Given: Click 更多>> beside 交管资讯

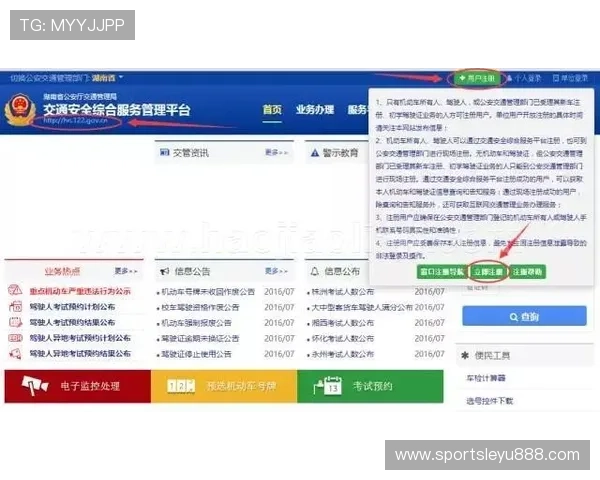Looking at the screenshot, I should [x=276, y=153].
